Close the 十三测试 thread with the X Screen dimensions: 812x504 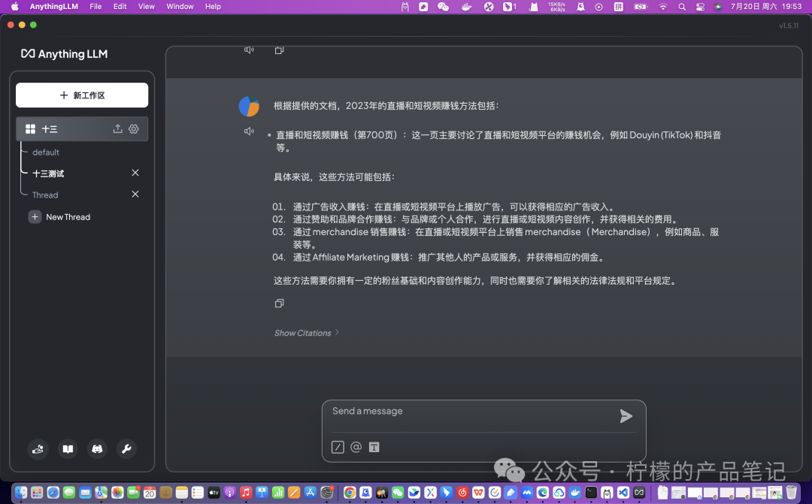135,172
